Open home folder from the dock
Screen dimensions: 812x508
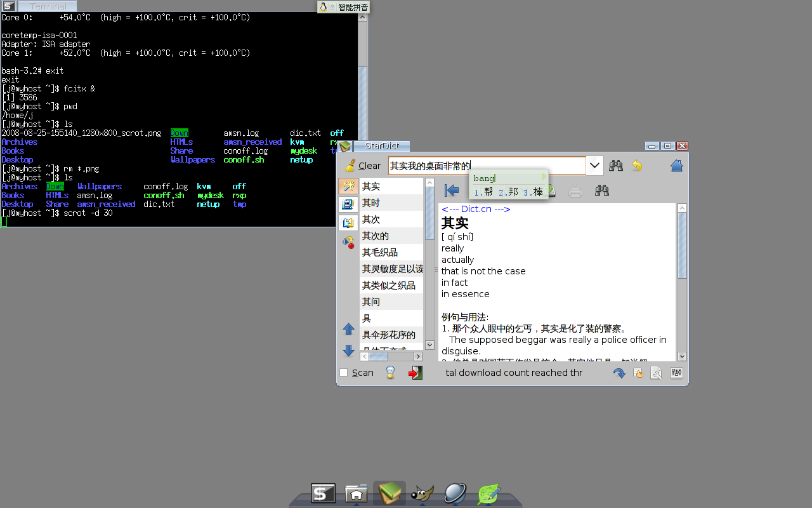[x=357, y=493]
